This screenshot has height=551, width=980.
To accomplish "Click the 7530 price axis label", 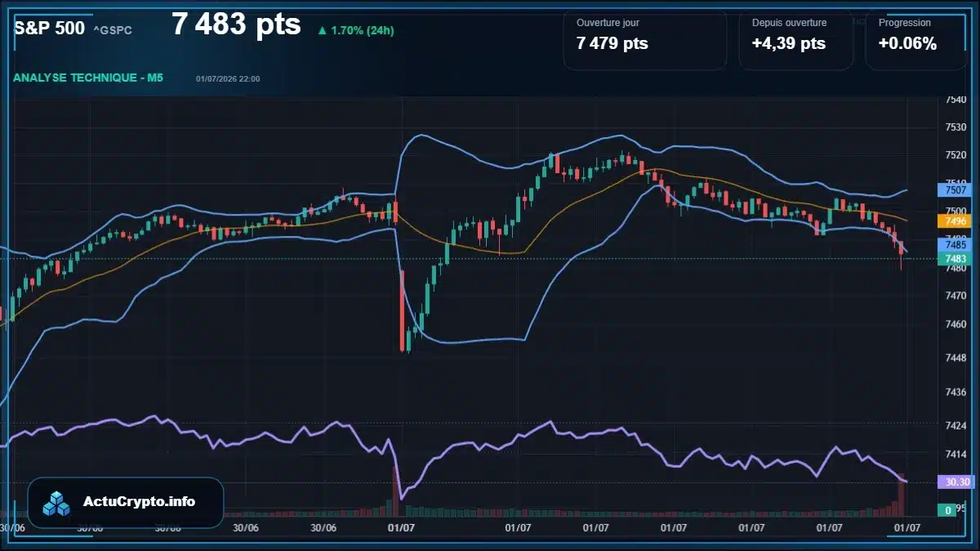I will coord(955,127).
